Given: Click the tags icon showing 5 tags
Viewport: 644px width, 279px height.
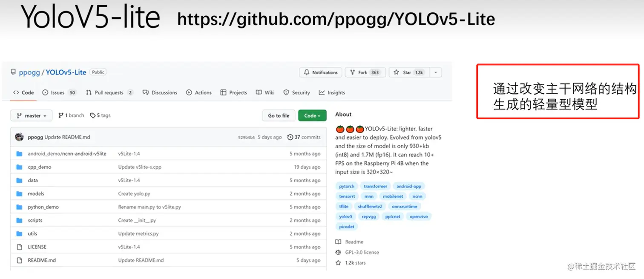Looking at the screenshot, I should coord(93,115).
